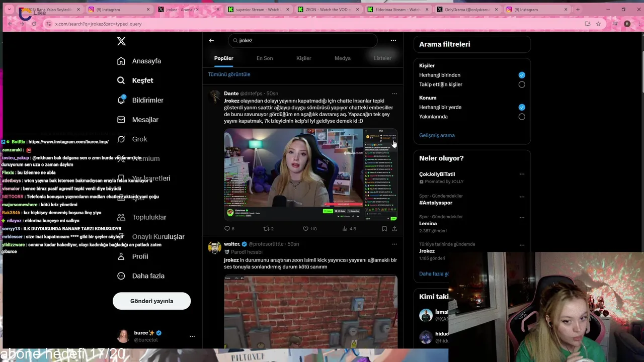Open site information icon in address bar
The image size is (644, 362).
pos(49,24)
